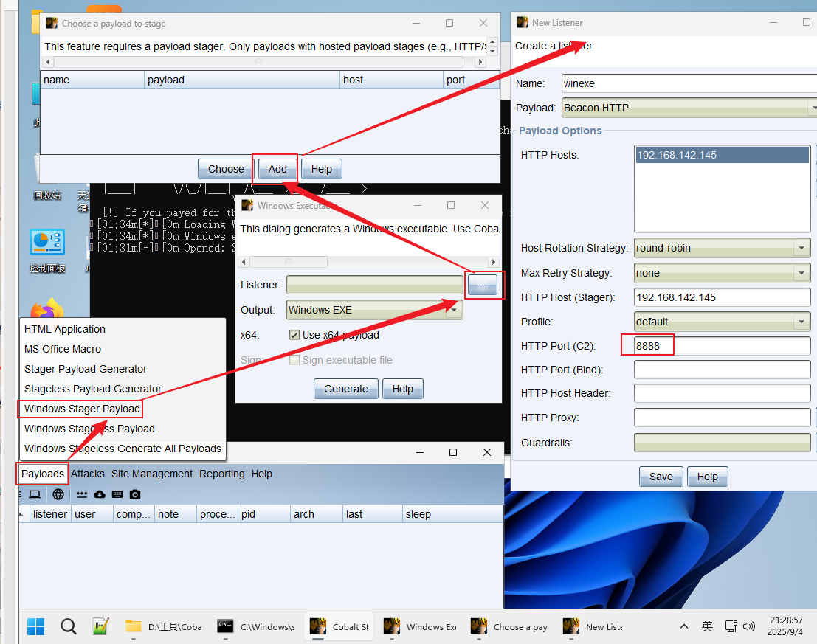The image size is (817, 644).
Task: Open the Help menu in Cobalt Strike
Action: [261, 474]
